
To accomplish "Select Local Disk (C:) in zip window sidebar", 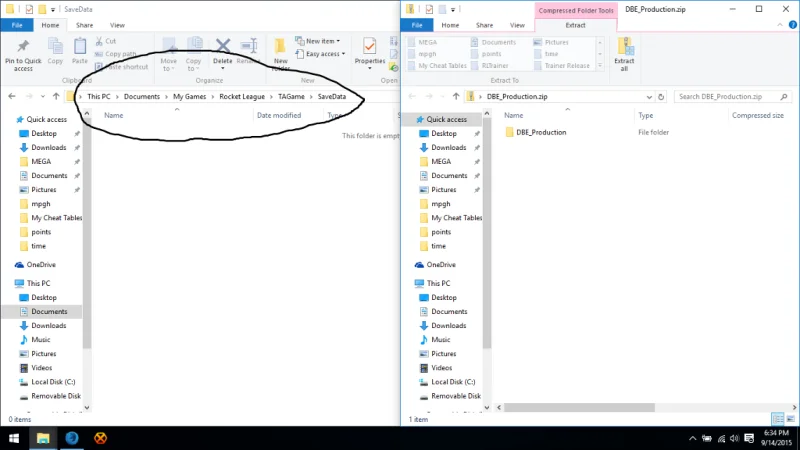I will [x=453, y=382].
